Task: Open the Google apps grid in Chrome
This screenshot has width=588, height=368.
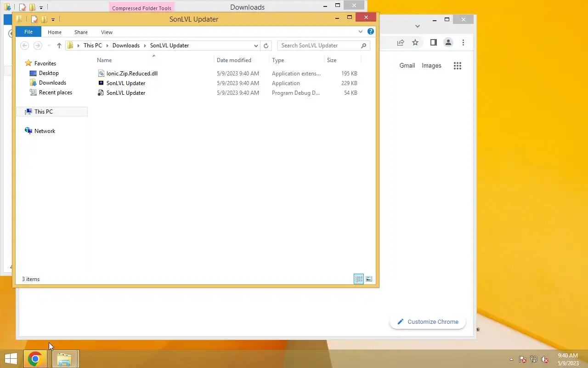Action: tap(458, 65)
